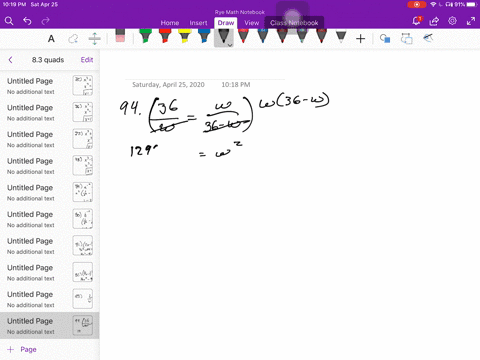
Task: Tap the 8.3 quads section title
Action: [x=48, y=60]
